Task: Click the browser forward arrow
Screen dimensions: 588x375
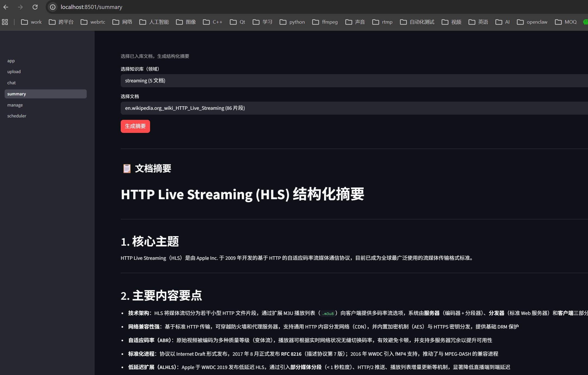Action: tap(20, 7)
